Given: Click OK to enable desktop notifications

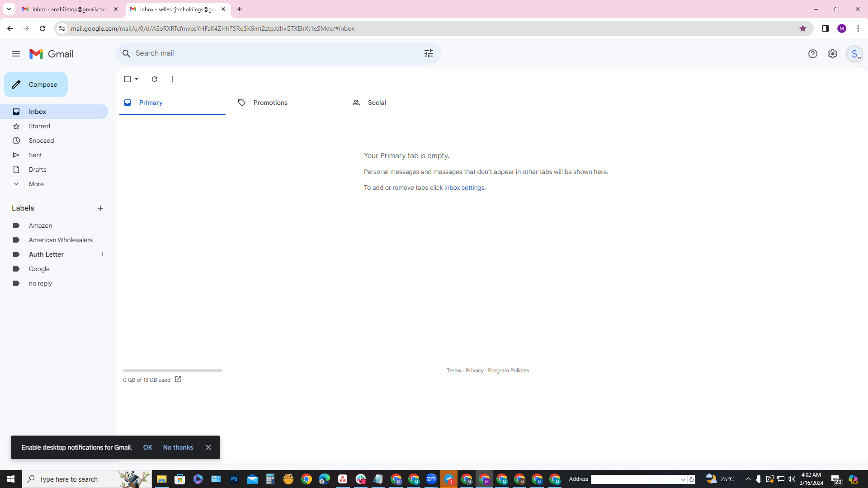Looking at the screenshot, I should click(147, 447).
